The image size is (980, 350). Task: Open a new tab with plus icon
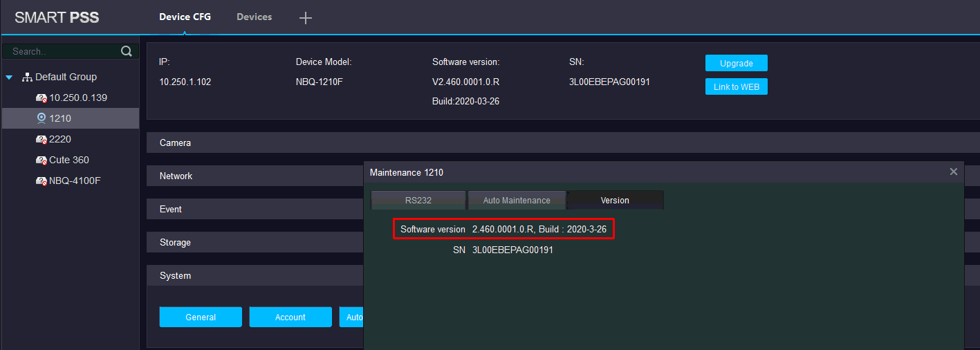[x=306, y=18]
